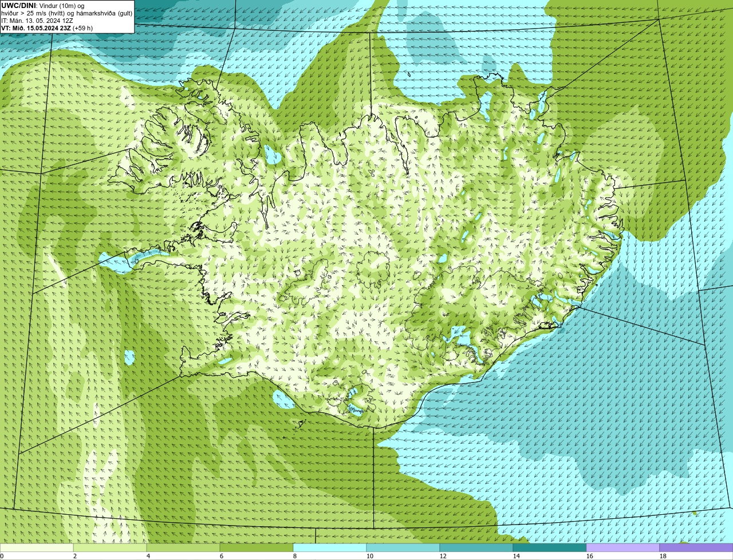
Task: Click the "hviður > 25 m/s (hvítt)" description line
Action: [67, 13]
